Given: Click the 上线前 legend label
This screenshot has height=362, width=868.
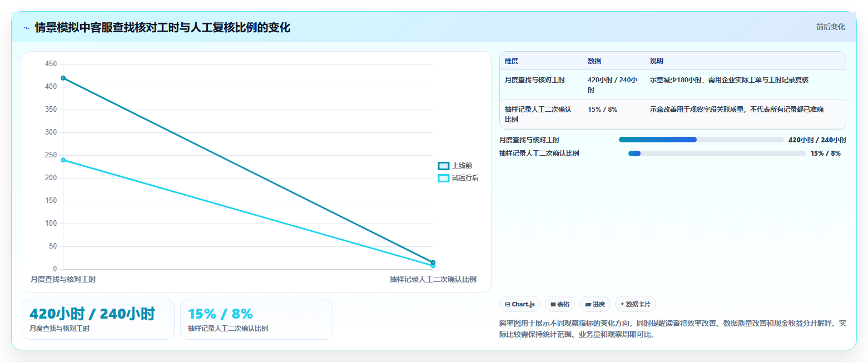Looking at the screenshot, I should tap(462, 166).
